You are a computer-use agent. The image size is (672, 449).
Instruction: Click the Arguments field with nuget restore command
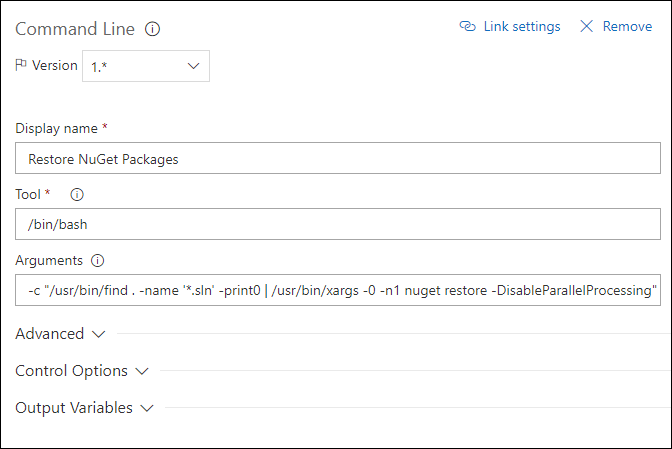(338, 290)
